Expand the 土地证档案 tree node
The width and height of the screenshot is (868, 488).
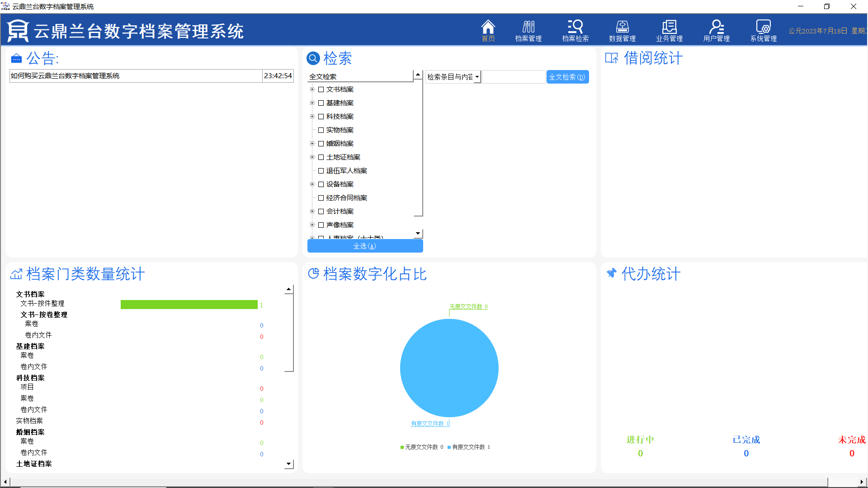(312, 157)
